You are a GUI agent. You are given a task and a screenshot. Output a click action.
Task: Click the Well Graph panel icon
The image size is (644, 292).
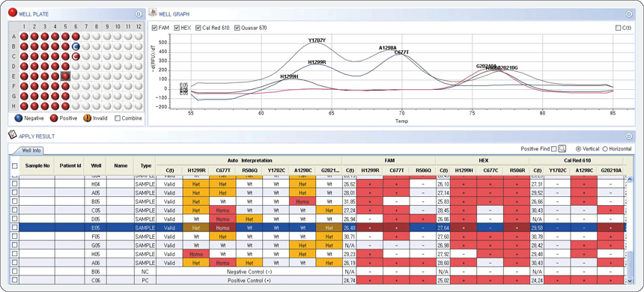coord(152,13)
